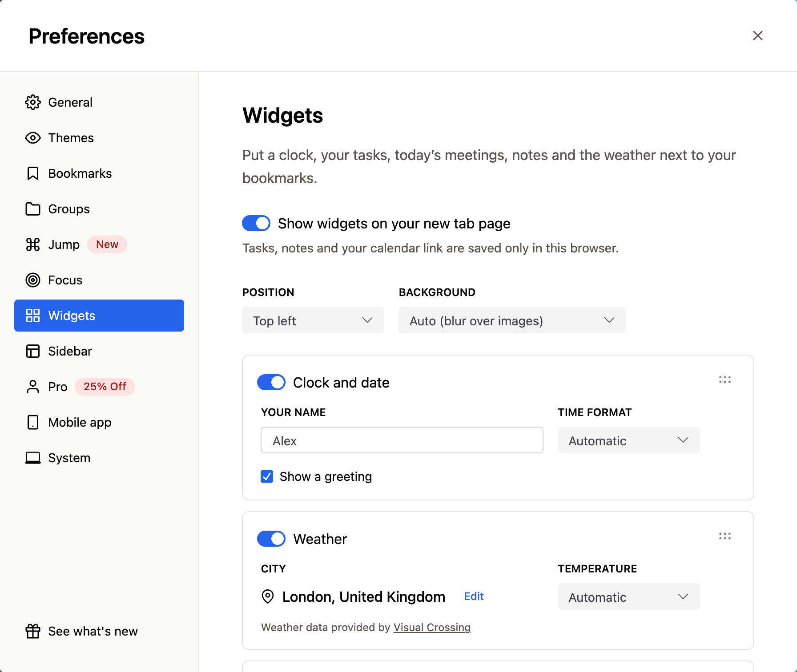Click the Weather widget title text
The width and height of the screenshot is (797, 672).
tap(320, 539)
